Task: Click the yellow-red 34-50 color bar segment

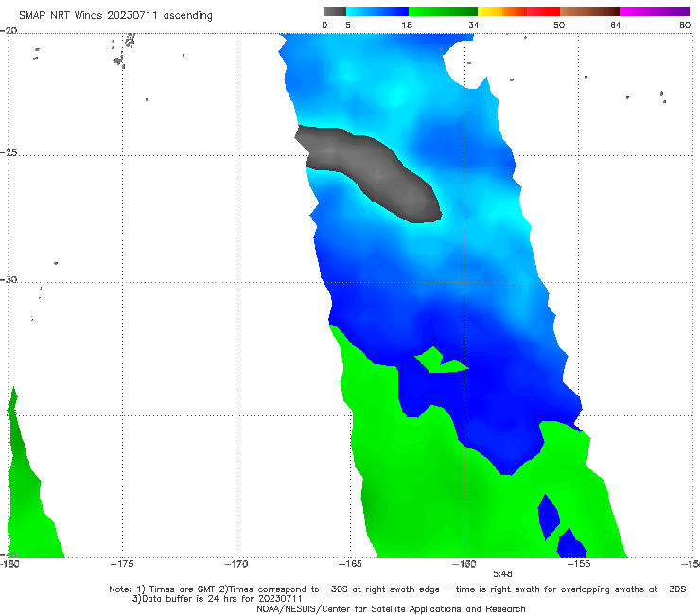Action: 518,11
